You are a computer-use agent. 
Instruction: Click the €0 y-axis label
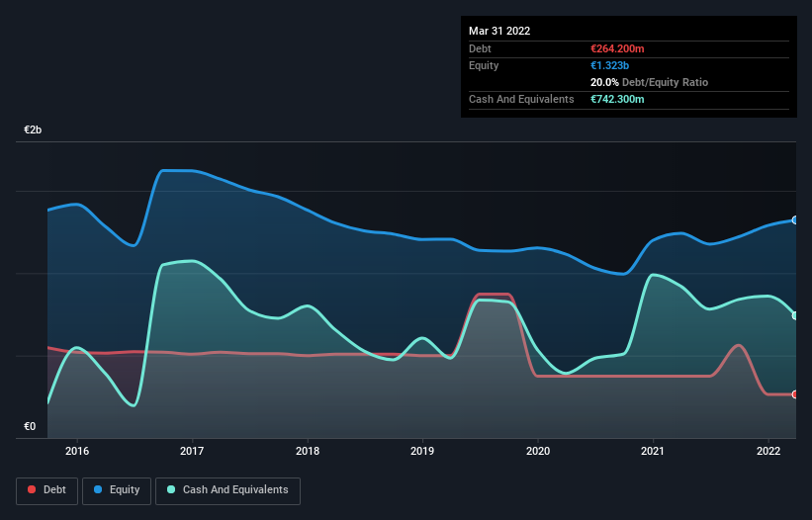30,426
